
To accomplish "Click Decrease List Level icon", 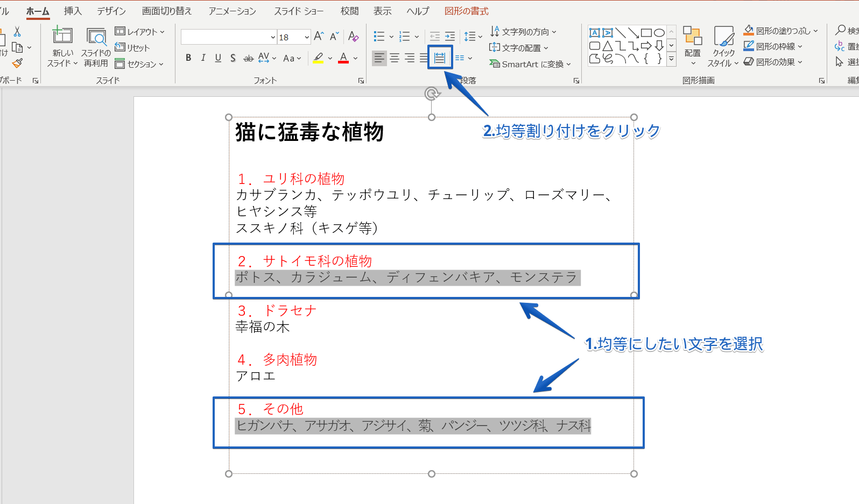I will tap(435, 37).
